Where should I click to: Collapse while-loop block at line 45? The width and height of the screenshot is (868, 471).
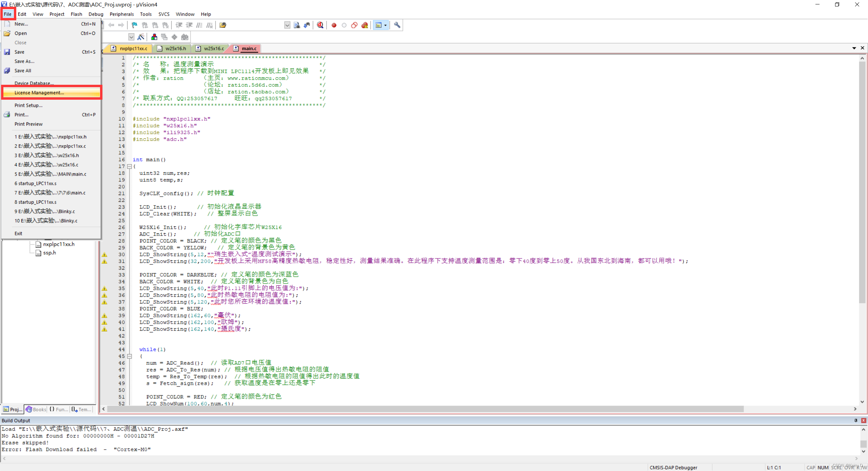[130, 356]
